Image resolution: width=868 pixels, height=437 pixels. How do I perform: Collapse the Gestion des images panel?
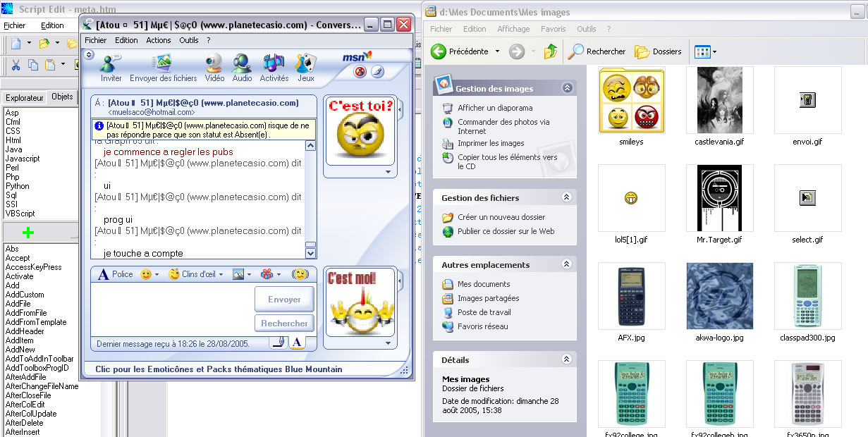click(x=567, y=88)
